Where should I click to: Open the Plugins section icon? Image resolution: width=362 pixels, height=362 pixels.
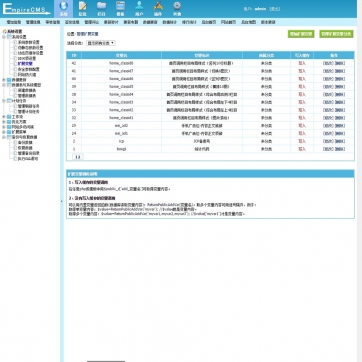158,9
